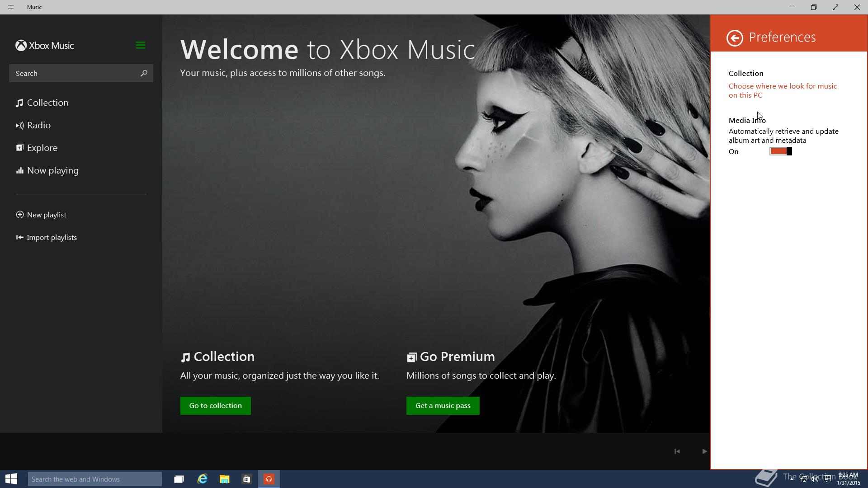
Task: Click the Get a music pass button
Action: click(x=443, y=406)
